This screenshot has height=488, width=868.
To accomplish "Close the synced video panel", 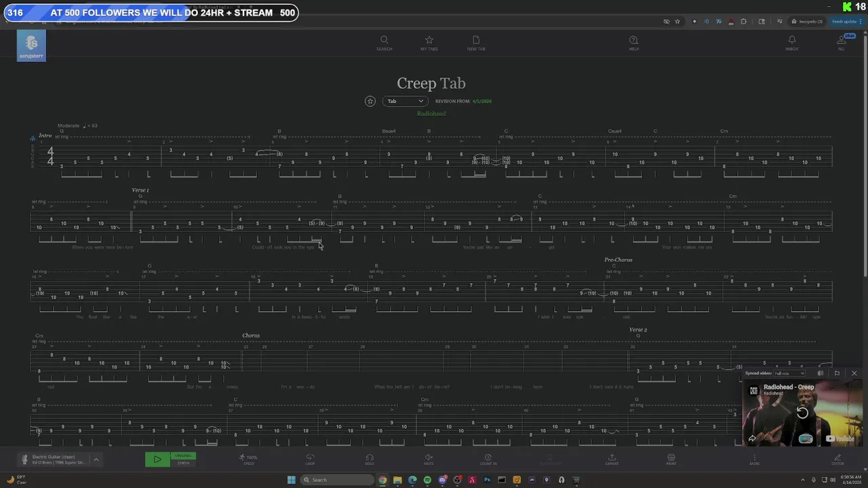I will pyautogui.click(x=854, y=373).
